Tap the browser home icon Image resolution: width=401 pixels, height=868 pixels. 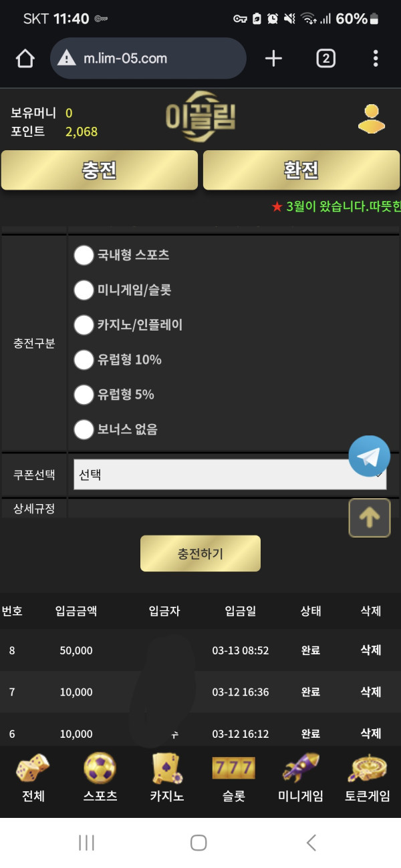coord(25,59)
